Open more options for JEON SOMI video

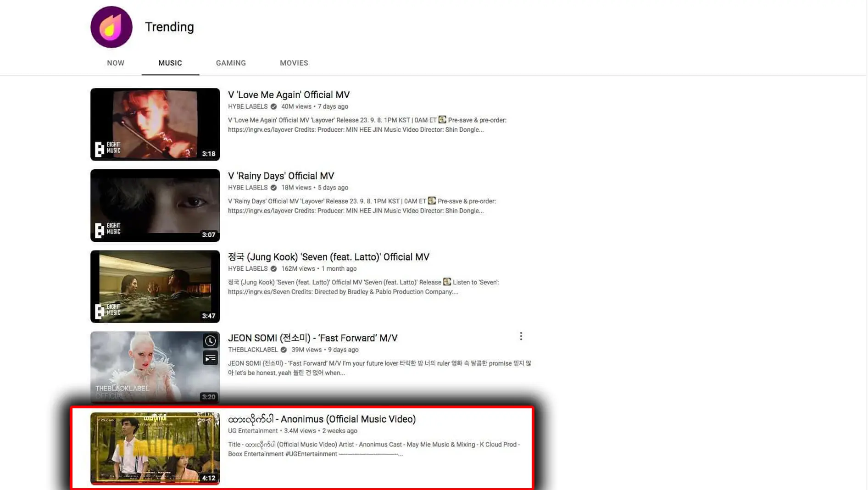521,336
